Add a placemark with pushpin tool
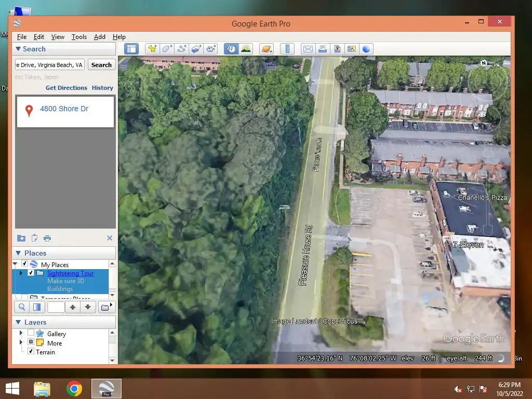This screenshot has width=532, height=399. (x=152, y=49)
